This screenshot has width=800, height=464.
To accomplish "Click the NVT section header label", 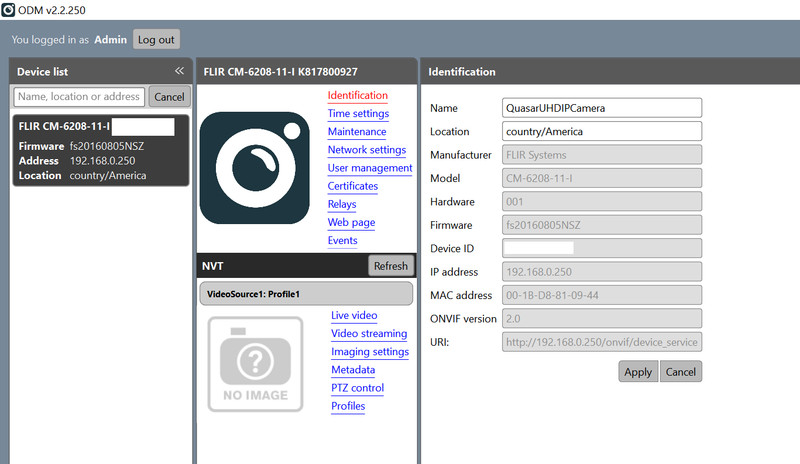I will click(x=213, y=266).
